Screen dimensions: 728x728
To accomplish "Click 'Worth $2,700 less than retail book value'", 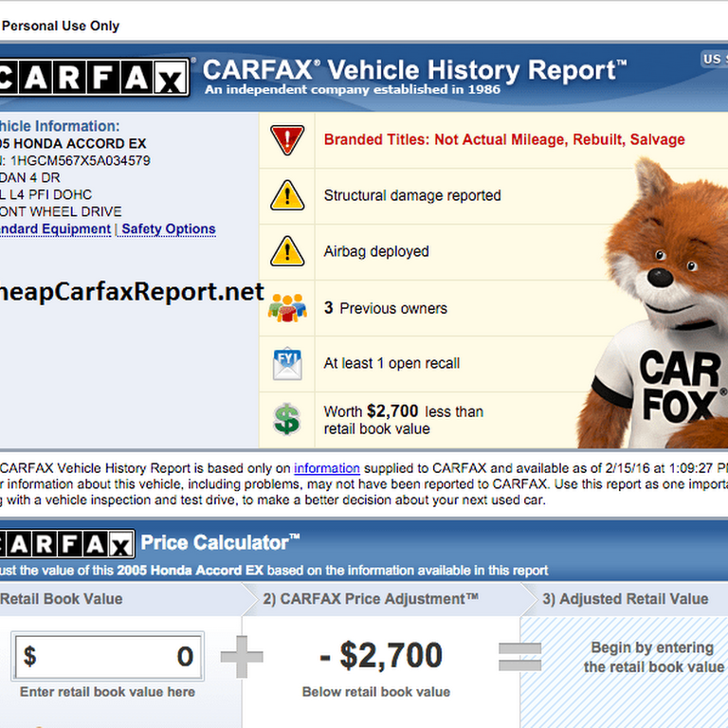I will click(x=404, y=420).
